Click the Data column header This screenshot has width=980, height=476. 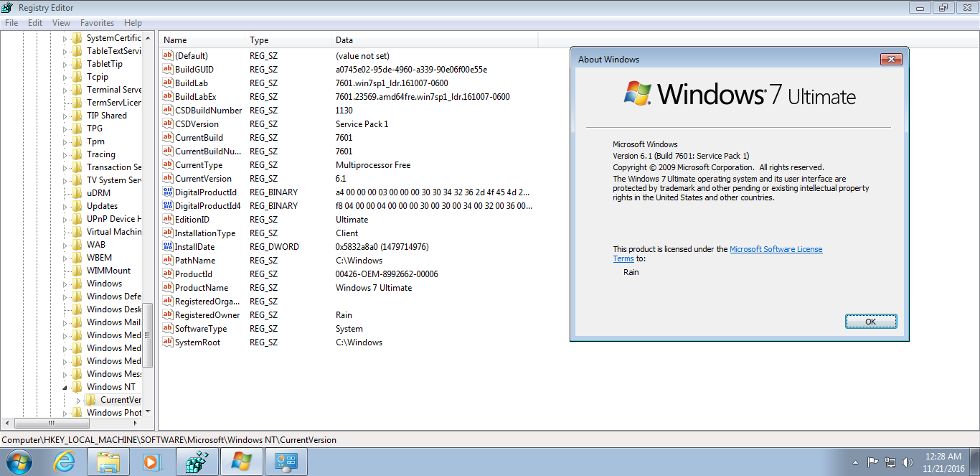pos(435,40)
